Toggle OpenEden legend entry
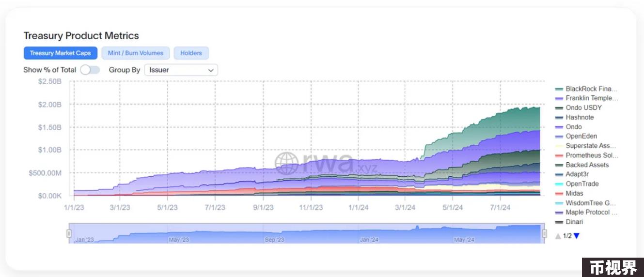Screen dimensions: 644x277 576,136
